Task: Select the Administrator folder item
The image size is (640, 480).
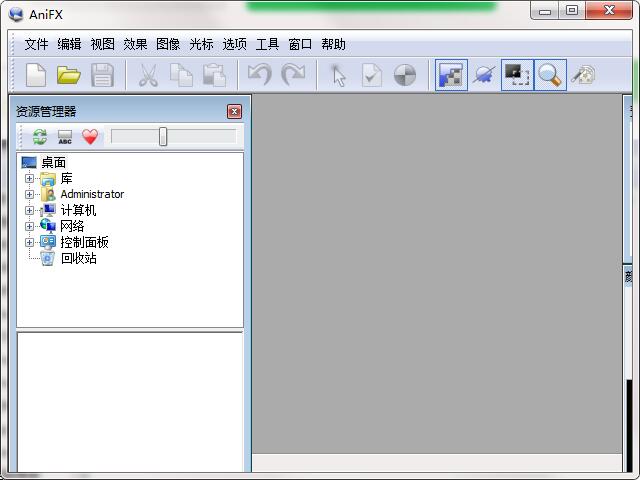Action: 92,195
